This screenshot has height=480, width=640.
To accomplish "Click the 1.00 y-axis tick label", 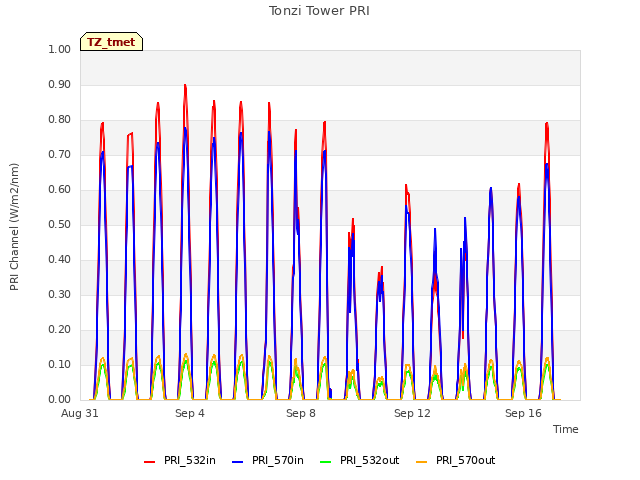I will click(x=60, y=49).
